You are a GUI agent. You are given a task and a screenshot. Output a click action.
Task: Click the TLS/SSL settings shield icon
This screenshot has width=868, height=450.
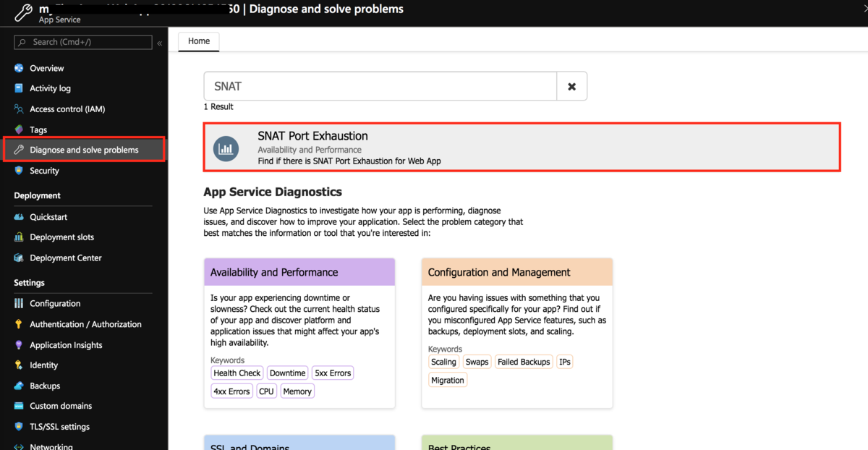point(20,427)
